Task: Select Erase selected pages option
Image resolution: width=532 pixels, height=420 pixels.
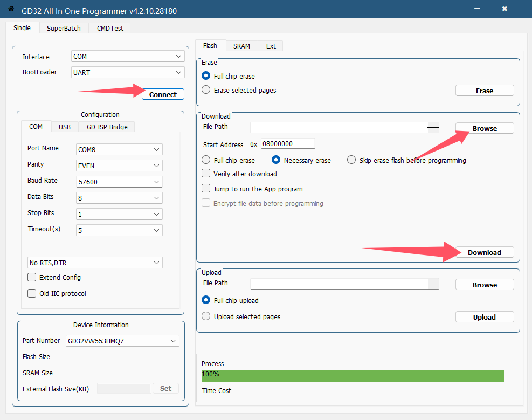Action: [x=206, y=90]
